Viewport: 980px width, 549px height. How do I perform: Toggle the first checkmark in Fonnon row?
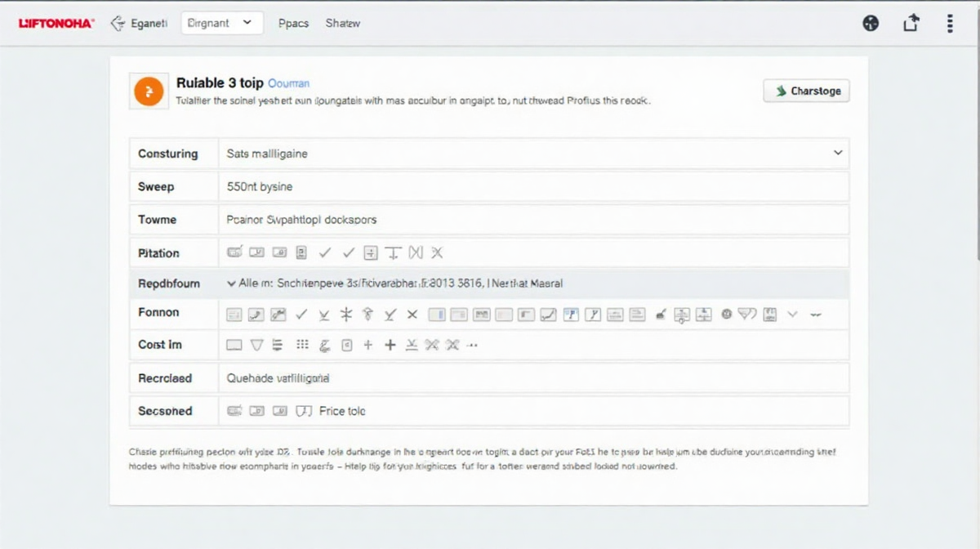[x=301, y=314]
